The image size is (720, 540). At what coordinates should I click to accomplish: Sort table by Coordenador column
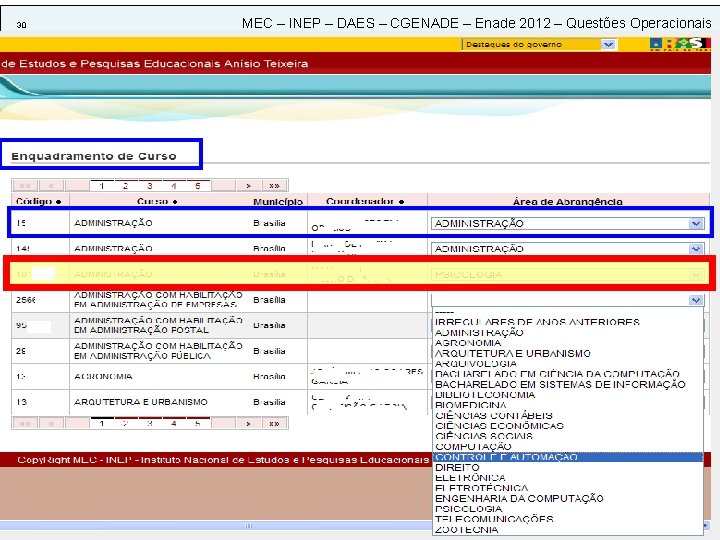[365, 201]
